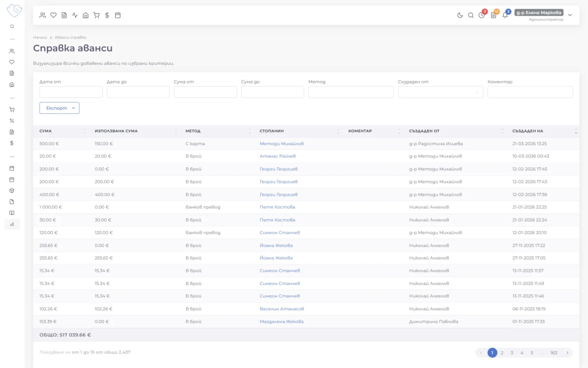This screenshot has width=588, height=368.
Task: Open the sidebar book icon
Action: coord(12,213)
